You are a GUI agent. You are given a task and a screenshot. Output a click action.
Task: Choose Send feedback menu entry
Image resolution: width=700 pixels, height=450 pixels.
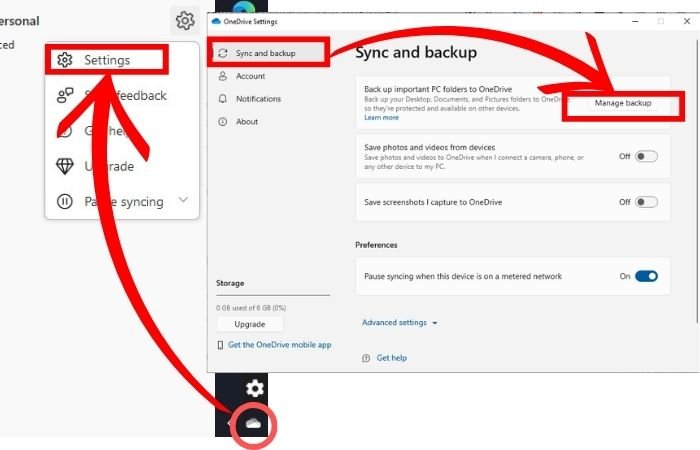click(122, 95)
